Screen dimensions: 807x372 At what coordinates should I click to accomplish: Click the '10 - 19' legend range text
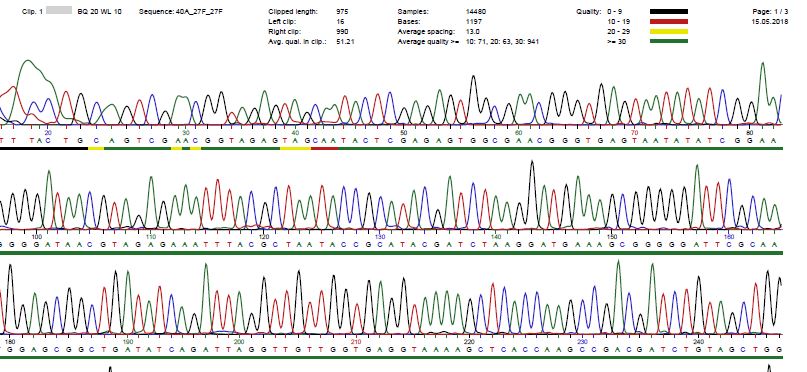(618, 22)
